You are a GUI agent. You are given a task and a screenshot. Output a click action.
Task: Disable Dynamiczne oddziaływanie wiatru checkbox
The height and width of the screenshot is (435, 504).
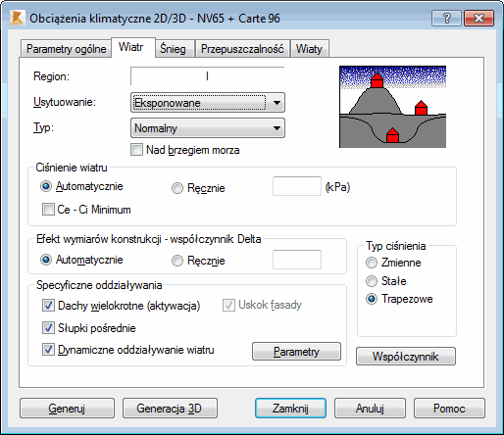[48, 350]
